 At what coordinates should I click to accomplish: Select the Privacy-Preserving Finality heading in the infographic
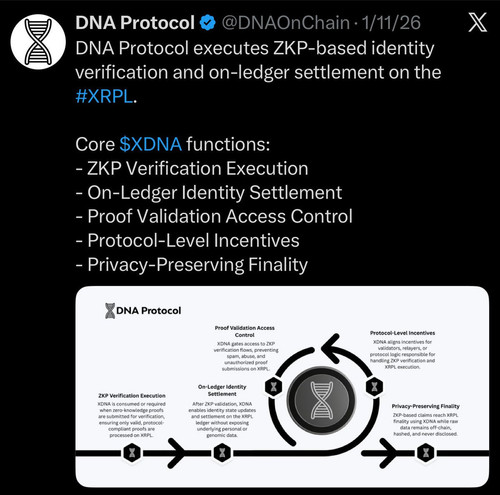click(x=426, y=406)
